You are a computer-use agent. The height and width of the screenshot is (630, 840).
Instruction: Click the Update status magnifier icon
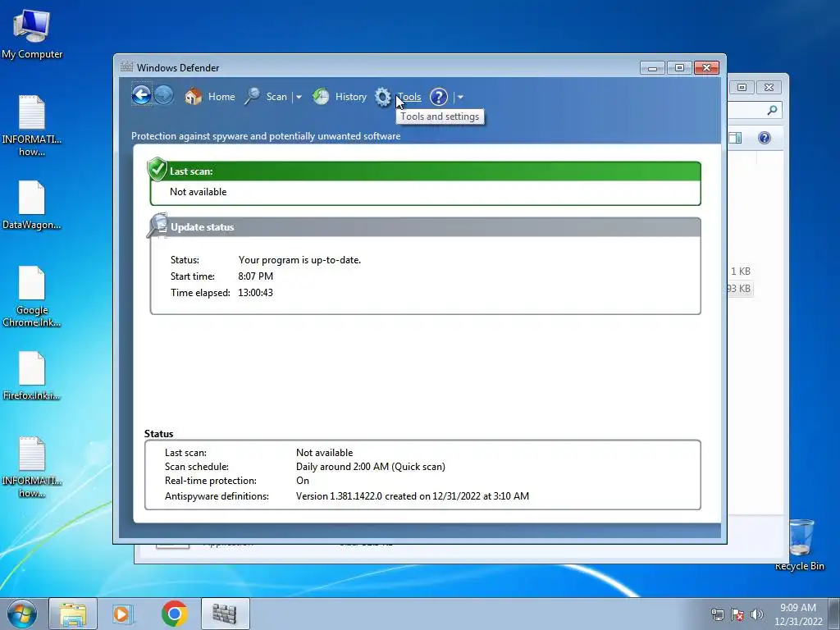157,226
